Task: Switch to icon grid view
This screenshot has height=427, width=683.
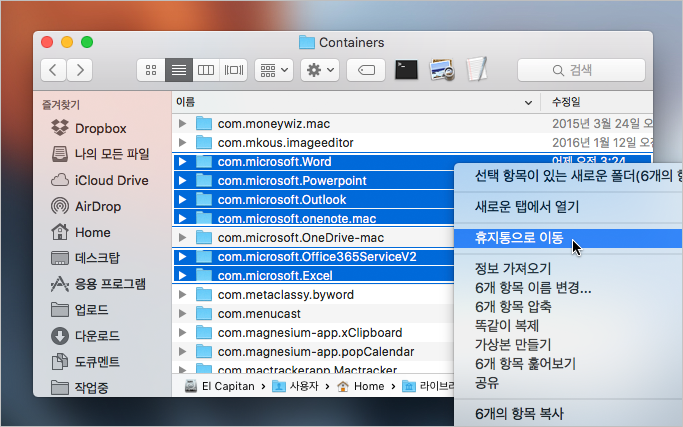Action: pos(151,70)
